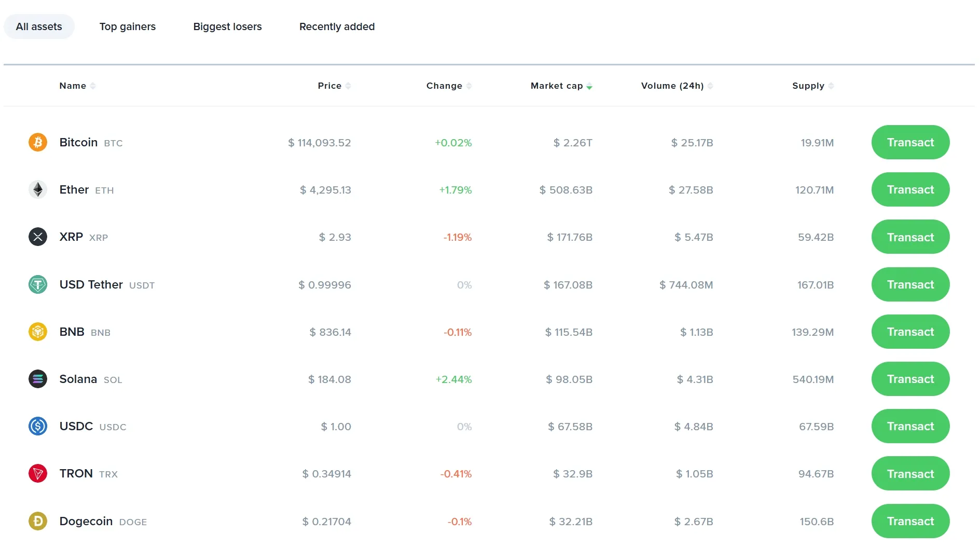Viewport: 980px width, 547px height.
Task: Click the Bitcoin coin logo icon
Action: pos(38,142)
